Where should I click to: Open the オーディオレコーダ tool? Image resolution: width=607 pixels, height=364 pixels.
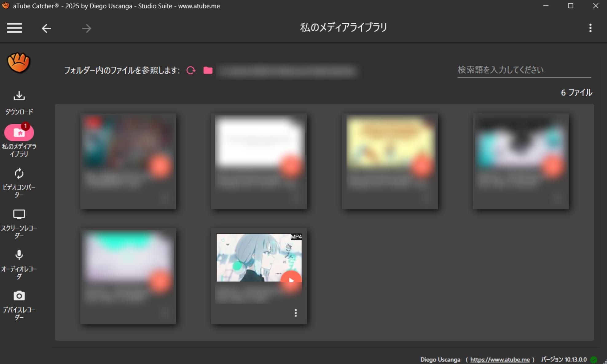pyautogui.click(x=19, y=265)
